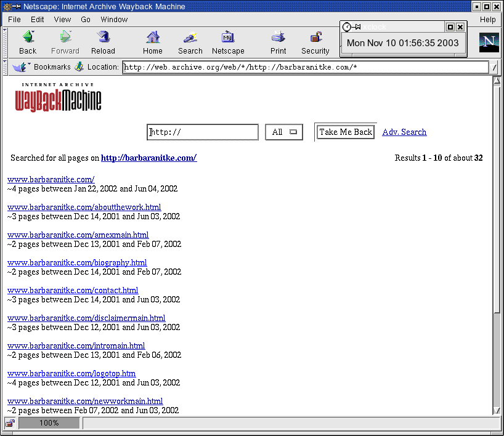Screen dimensions: 504x436
Task: Open www.barbaranitke.com/ result link
Action: [51, 179]
